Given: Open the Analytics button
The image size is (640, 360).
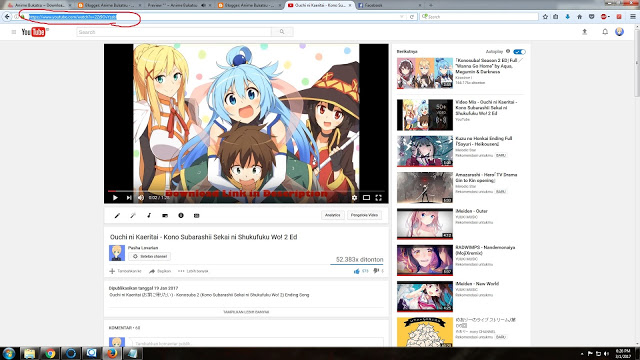Looking at the screenshot, I should click(x=333, y=215).
